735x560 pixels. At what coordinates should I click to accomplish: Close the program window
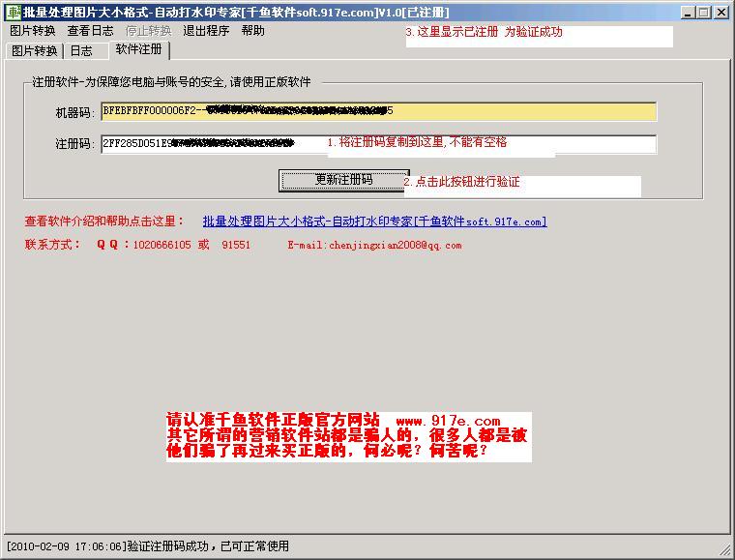click(x=721, y=12)
